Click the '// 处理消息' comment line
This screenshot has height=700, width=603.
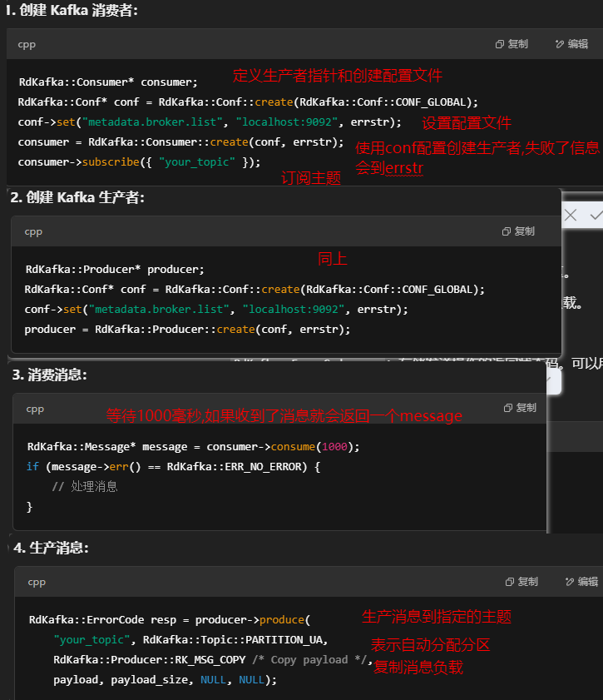85,487
